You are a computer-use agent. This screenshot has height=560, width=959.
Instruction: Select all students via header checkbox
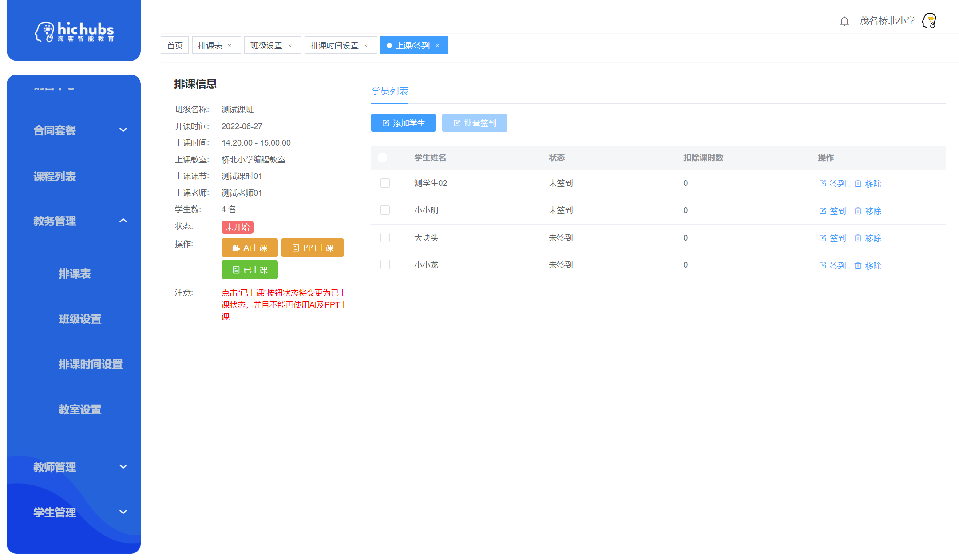[x=383, y=158]
